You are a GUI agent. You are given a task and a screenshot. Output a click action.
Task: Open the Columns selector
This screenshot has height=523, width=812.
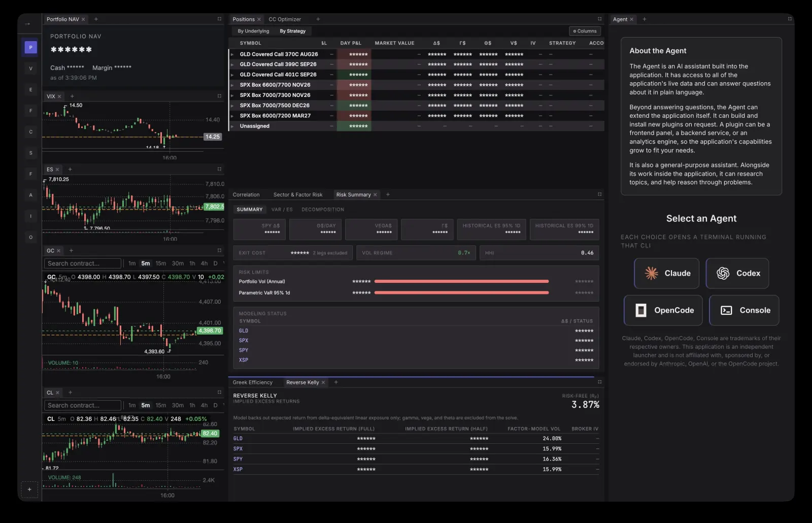tap(585, 31)
